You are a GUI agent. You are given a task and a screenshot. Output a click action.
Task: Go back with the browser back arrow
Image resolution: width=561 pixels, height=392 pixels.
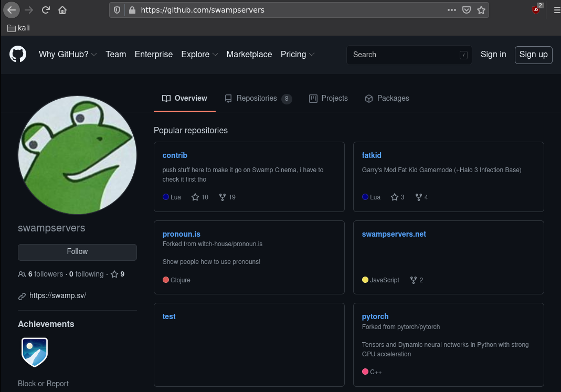pos(12,10)
